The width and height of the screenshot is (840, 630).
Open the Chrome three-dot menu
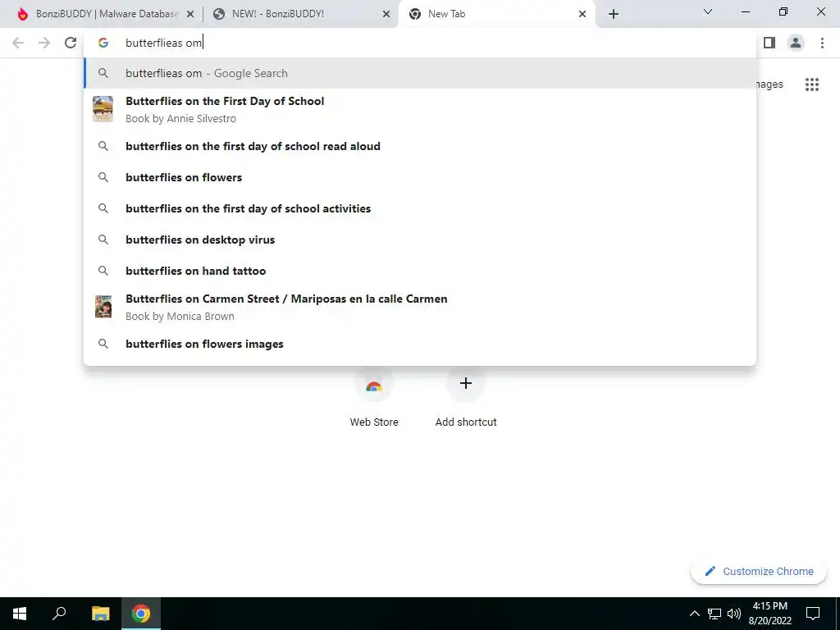[822, 43]
